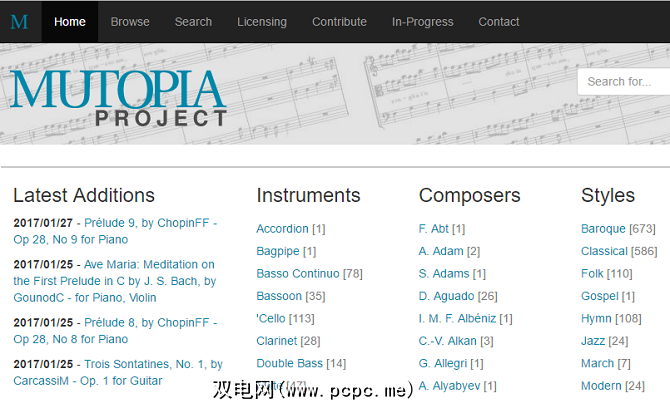
Task: Select the Contribute nav item
Action: tap(339, 21)
